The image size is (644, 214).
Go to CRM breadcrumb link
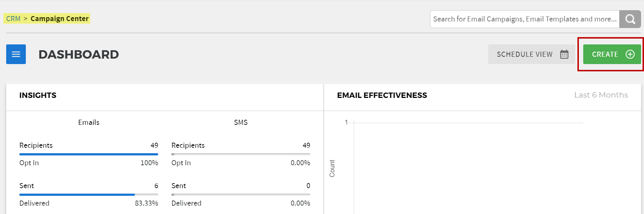click(13, 19)
